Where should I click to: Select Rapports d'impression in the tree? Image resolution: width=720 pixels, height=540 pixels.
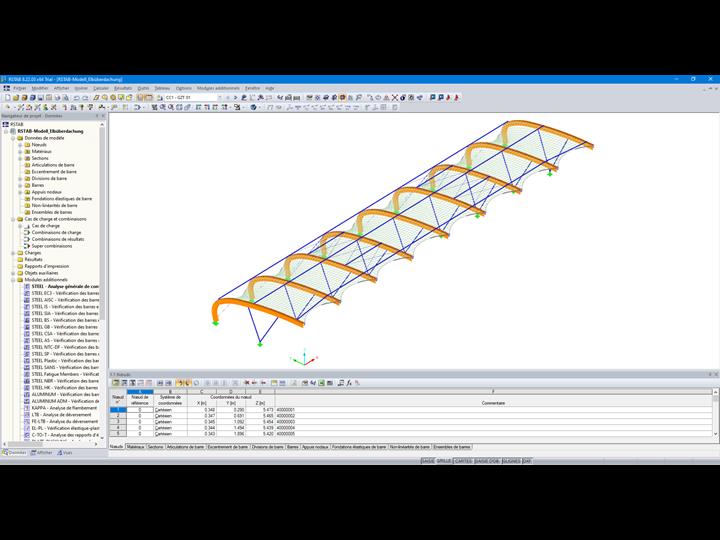pyautogui.click(x=46, y=266)
